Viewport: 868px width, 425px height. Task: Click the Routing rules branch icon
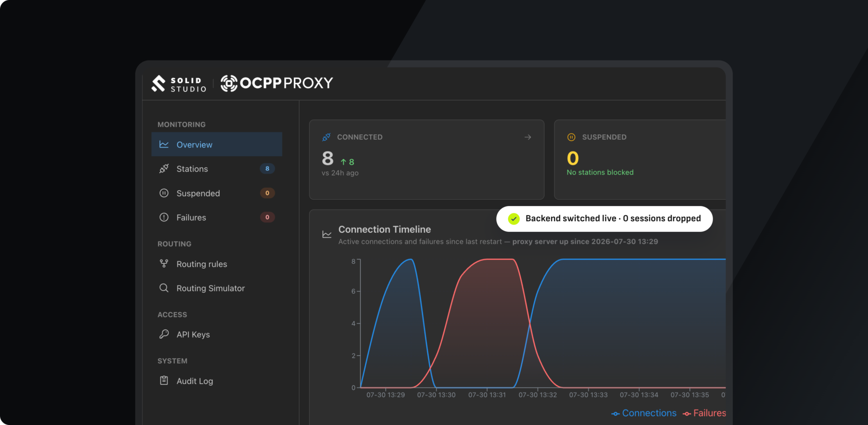point(164,264)
